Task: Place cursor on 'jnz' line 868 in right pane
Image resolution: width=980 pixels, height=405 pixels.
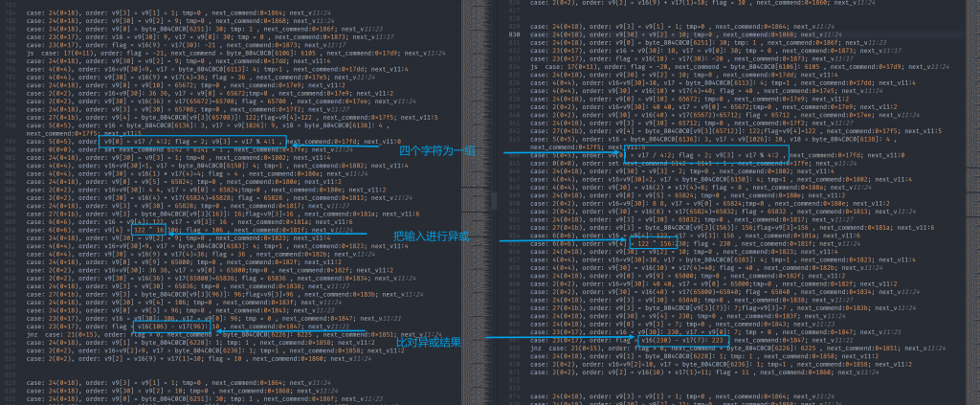Action: pos(534,348)
